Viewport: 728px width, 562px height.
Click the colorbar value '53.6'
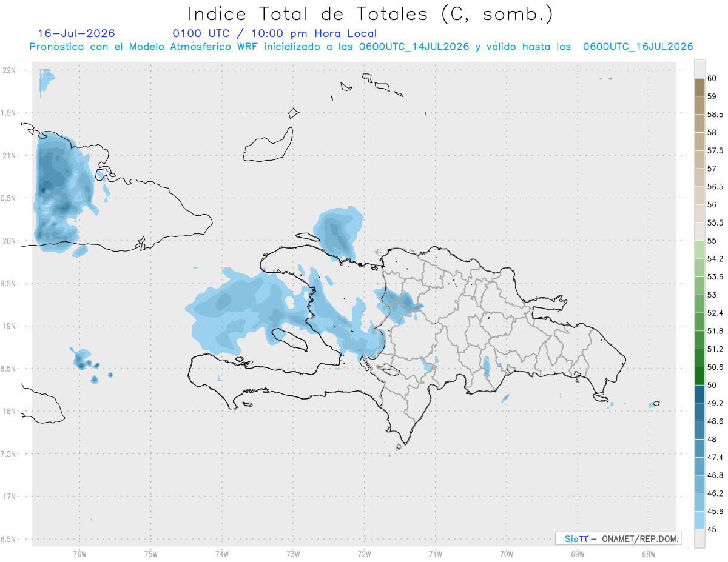(x=715, y=276)
